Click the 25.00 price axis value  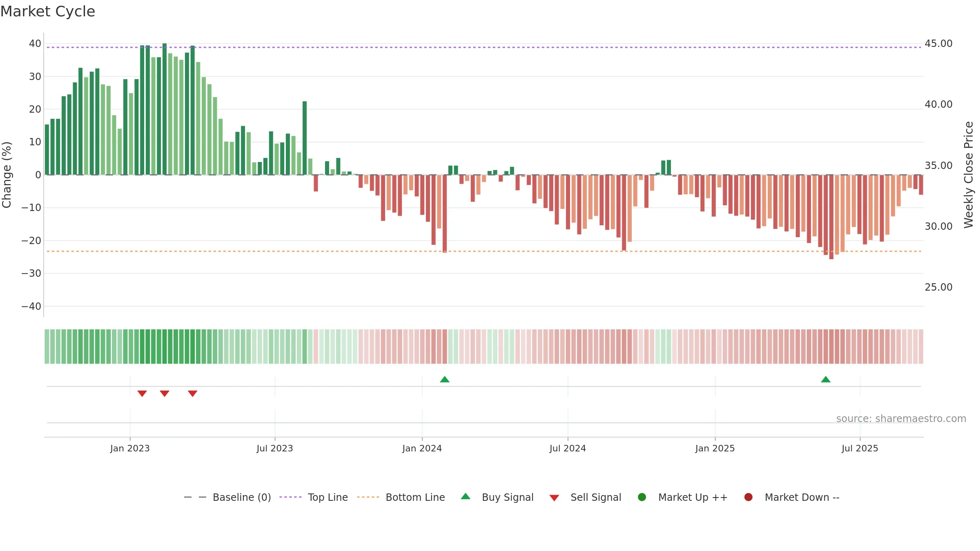(938, 287)
